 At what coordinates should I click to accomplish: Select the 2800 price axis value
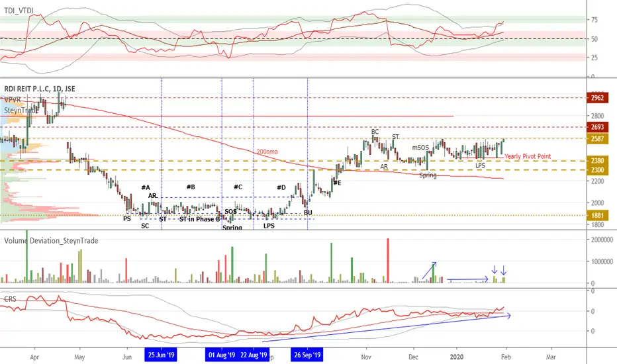(x=597, y=116)
